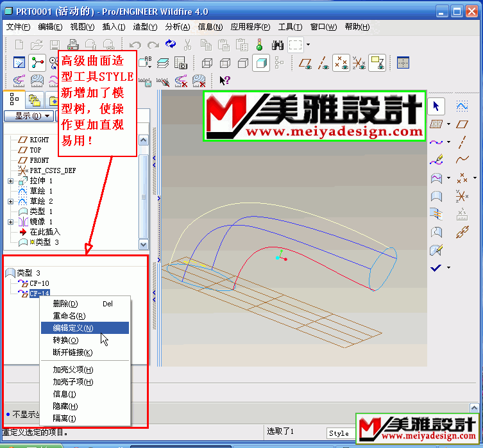483x448 pixels.
Task: Click the datum plane tool in right toolbar
Action: pos(462,124)
